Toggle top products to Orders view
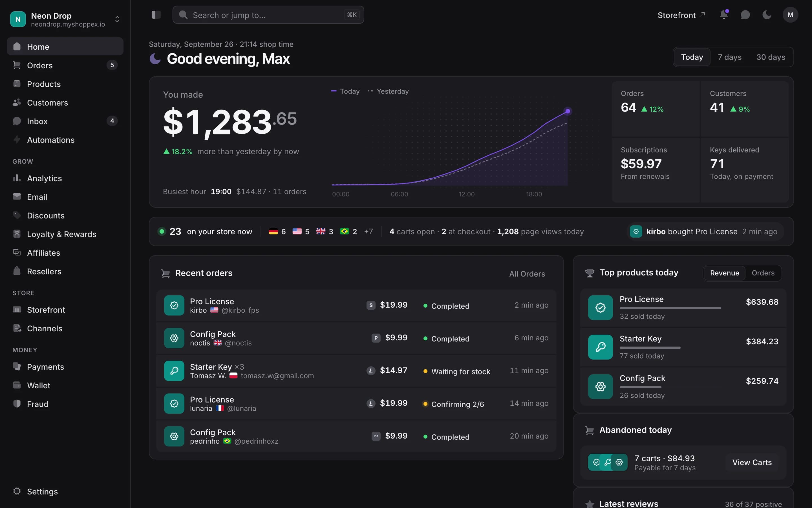This screenshot has width=812, height=508. point(763,273)
